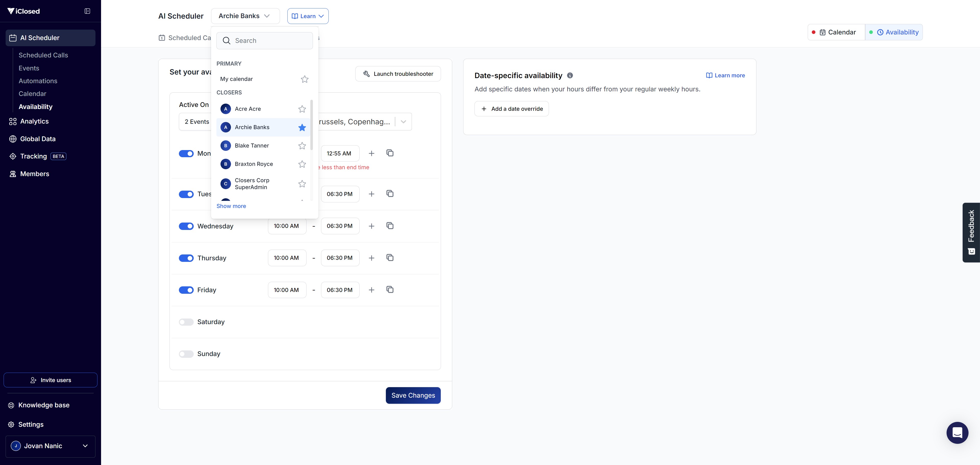Unstar Archie Banks in closers list
Viewport: 980px width, 465px height.
pos(302,127)
